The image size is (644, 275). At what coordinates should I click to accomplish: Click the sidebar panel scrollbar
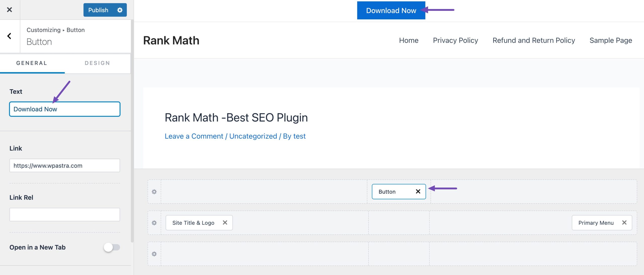pyautogui.click(x=132, y=131)
